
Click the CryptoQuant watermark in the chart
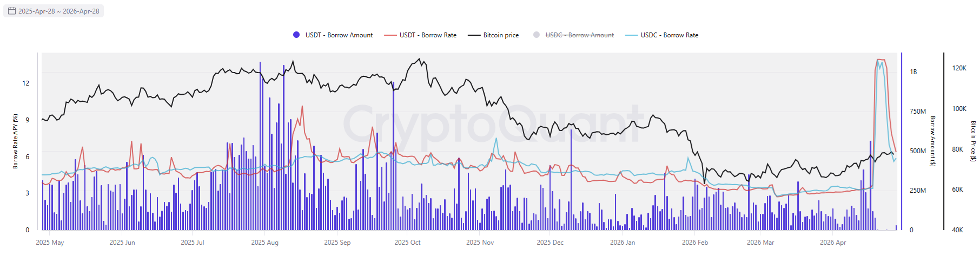(492, 126)
